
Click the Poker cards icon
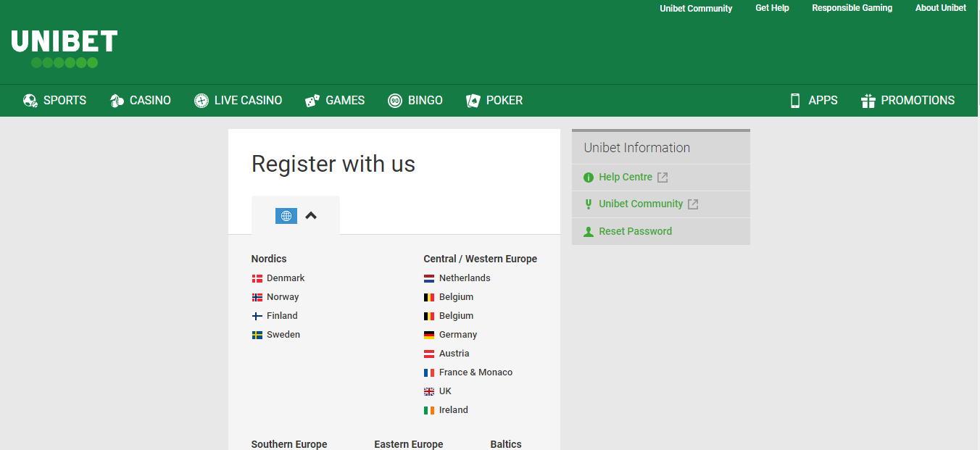(x=473, y=101)
